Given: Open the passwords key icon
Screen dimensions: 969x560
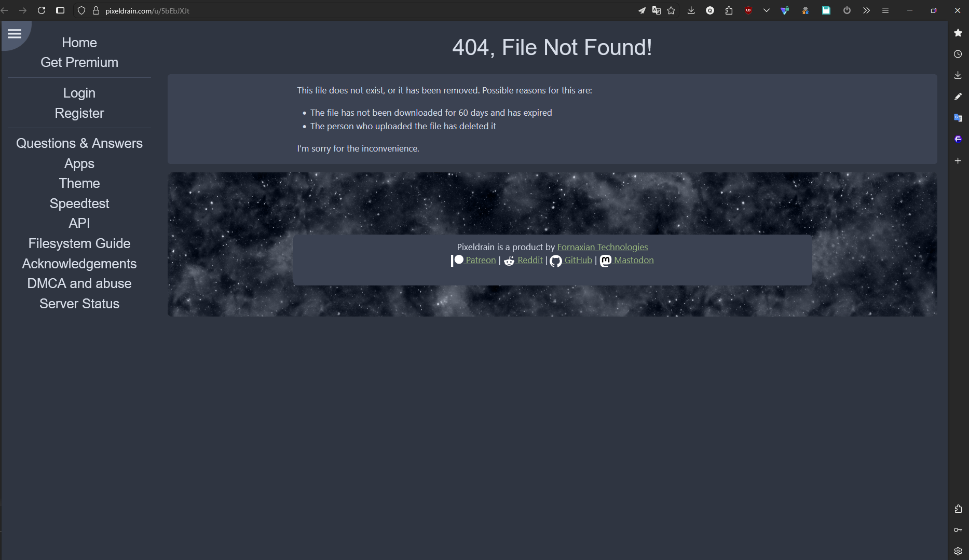Looking at the screenshot, I should tap(958, 530).
